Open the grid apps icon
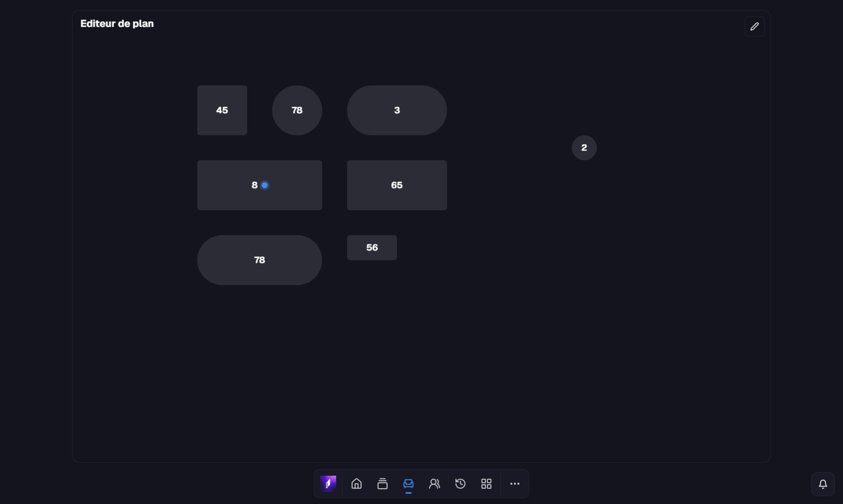The height and width of the screenshot is (504, 843). click(486, 484)
